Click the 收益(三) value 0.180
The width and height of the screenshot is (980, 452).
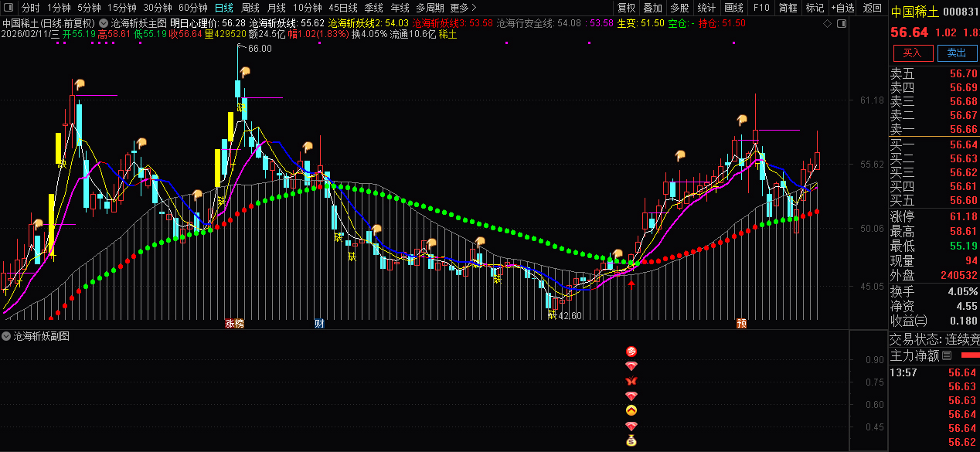[963, 321]
